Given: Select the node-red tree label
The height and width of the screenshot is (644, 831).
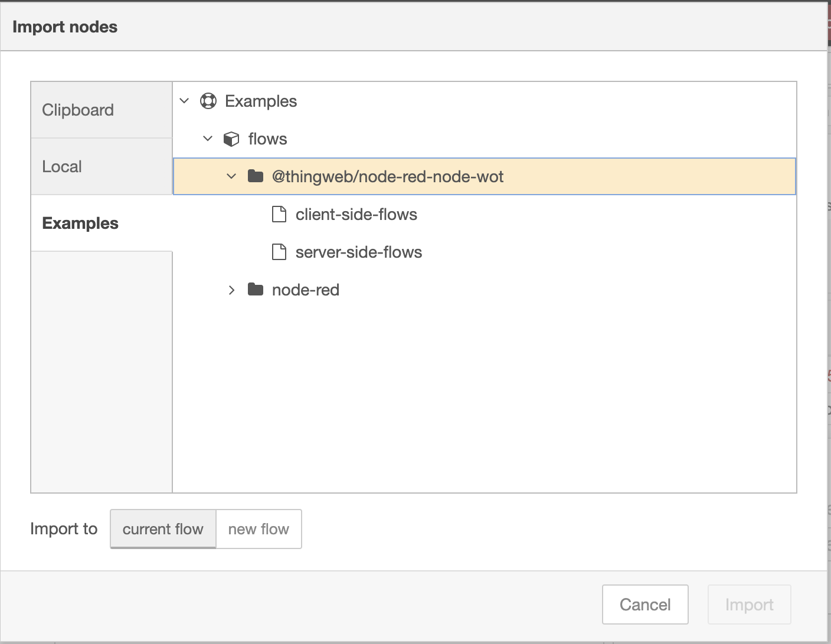Looking at the screenshot, I should (x=306, y=290).
